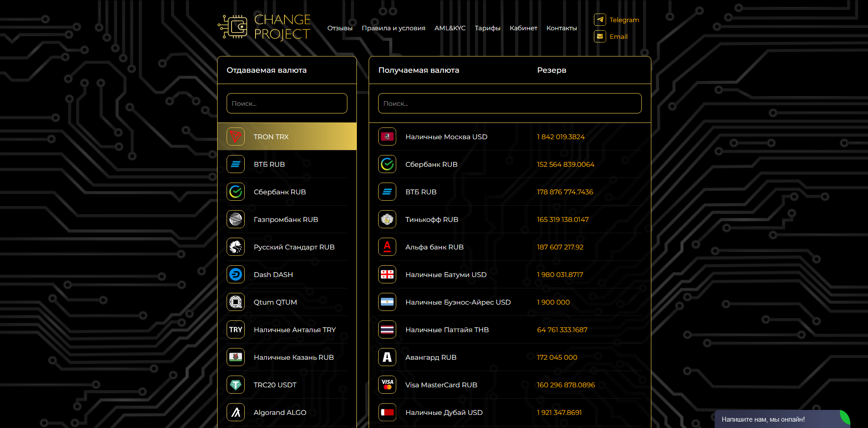Click the Dash DASH coin icon
The width and height of the screenshot is (868, 428).
pyautogui.click(x=236, y=274)
